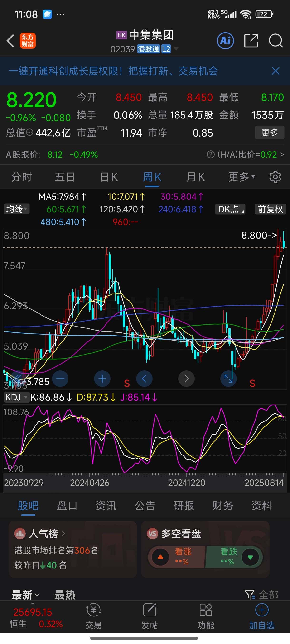Tap the share icon
290x644 pixels.
[251, 41]
